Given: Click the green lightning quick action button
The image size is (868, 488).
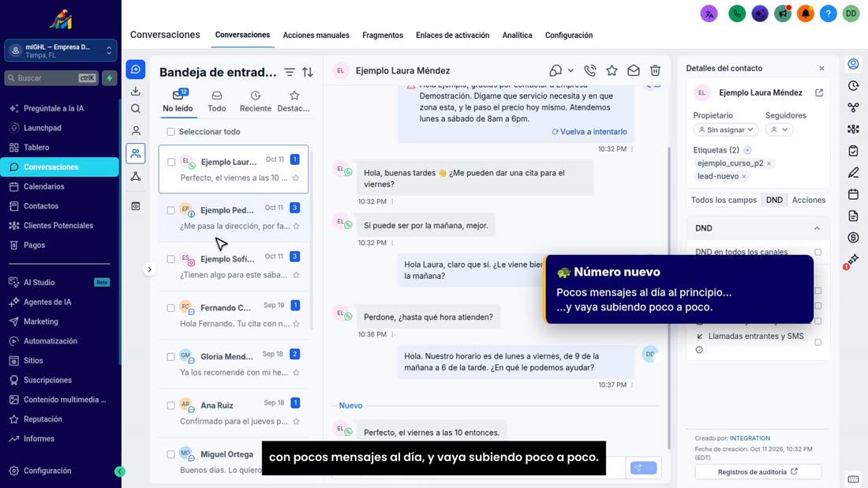Looking at the screenshot, I should click(110, 78).
